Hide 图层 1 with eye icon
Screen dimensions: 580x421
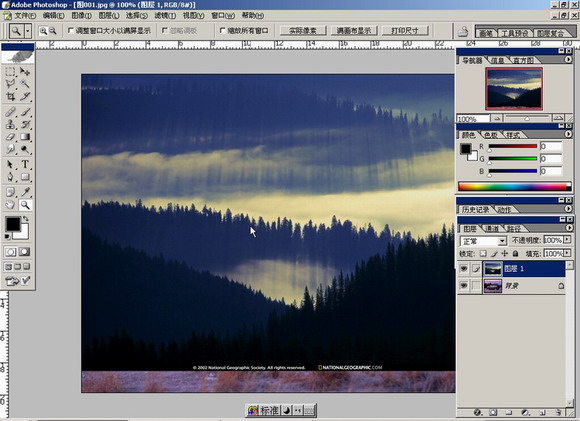(x=463, y=269)
